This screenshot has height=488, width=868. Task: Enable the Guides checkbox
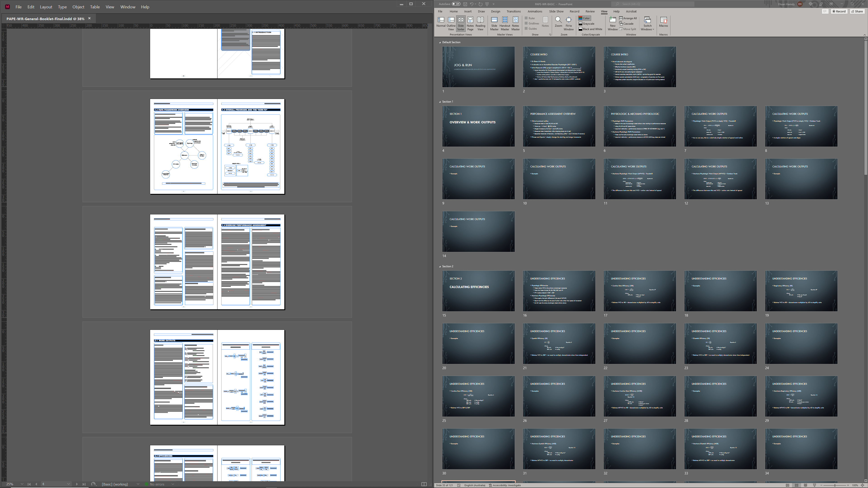point(531,29)
